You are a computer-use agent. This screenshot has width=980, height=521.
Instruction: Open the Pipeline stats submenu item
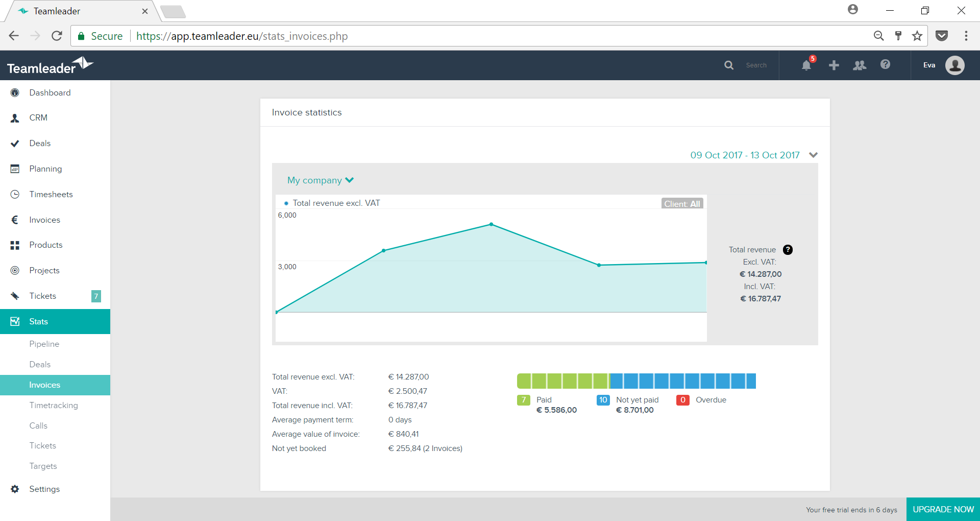point(44,344)
